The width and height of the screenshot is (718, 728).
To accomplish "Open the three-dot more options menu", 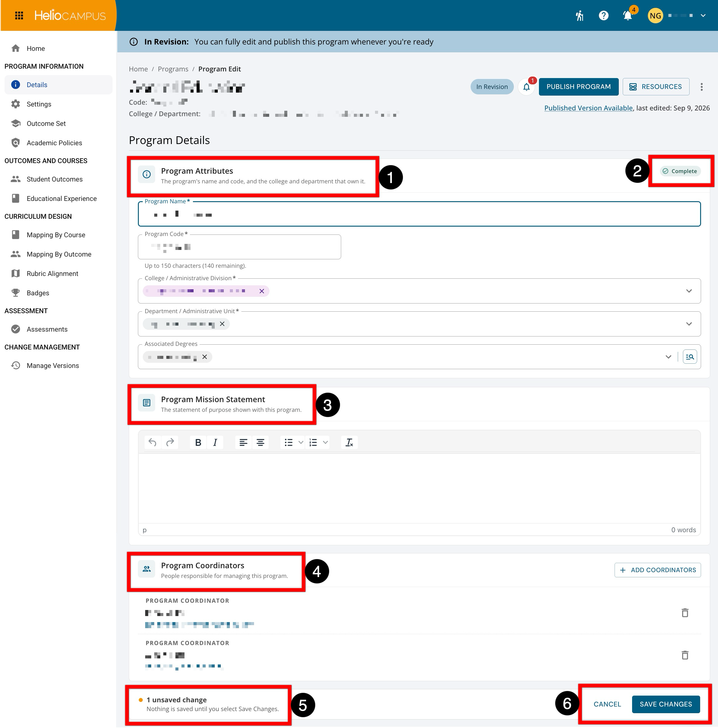I will pos(701,87).
